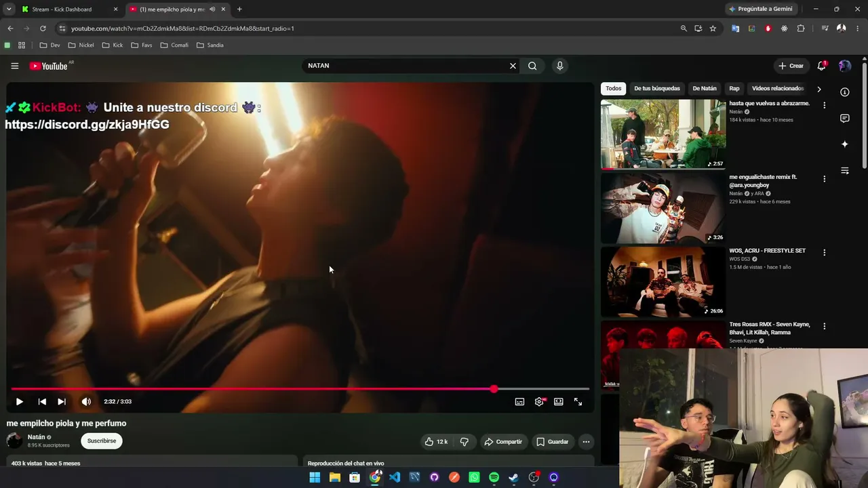Open Chrome media controls icon
The height and width of the screenshot is (488, 868).
(825, 28)
